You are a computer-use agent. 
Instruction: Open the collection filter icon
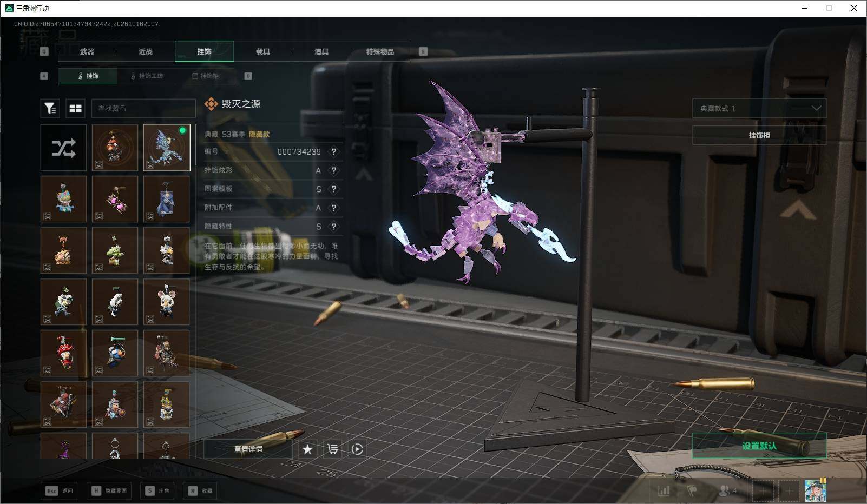[50, 108]
